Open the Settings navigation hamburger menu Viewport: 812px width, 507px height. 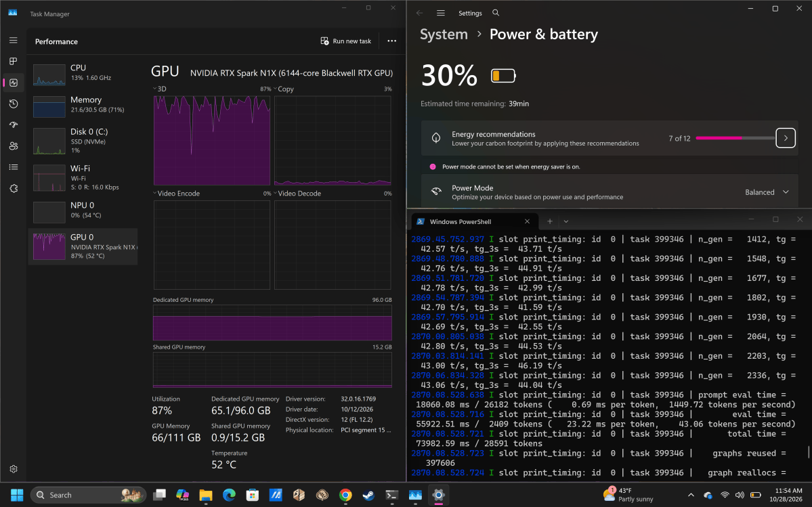click(441, 13)
